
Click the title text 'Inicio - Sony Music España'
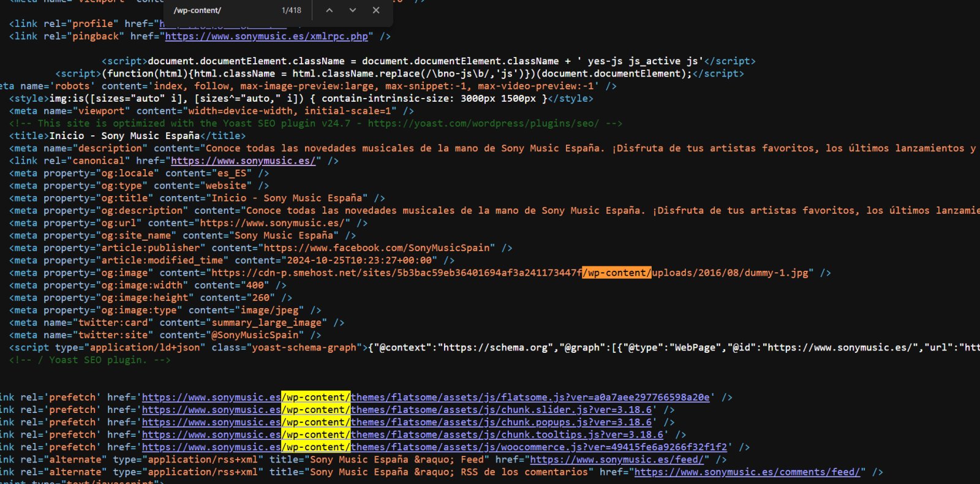[x=124, y=136]
